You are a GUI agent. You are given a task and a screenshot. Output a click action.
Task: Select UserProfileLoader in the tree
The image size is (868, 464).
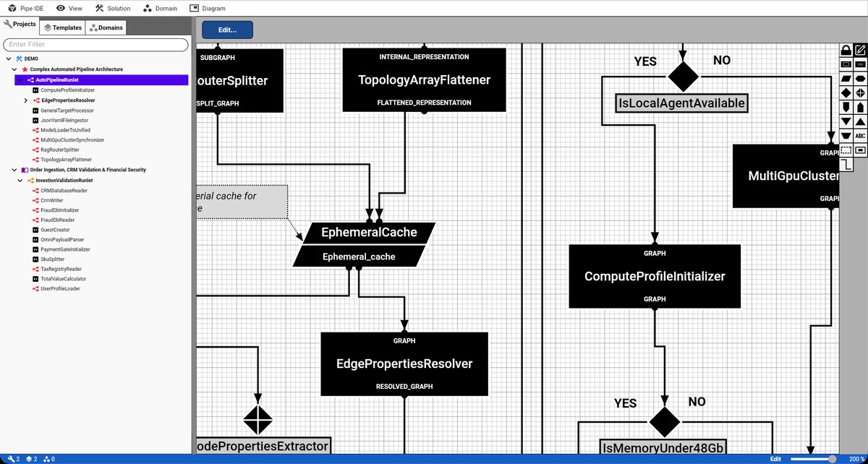(x=60, y=288)
